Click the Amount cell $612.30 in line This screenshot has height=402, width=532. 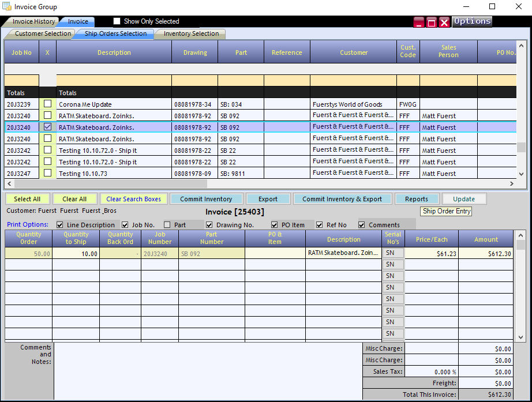click(x=486, y=253)
